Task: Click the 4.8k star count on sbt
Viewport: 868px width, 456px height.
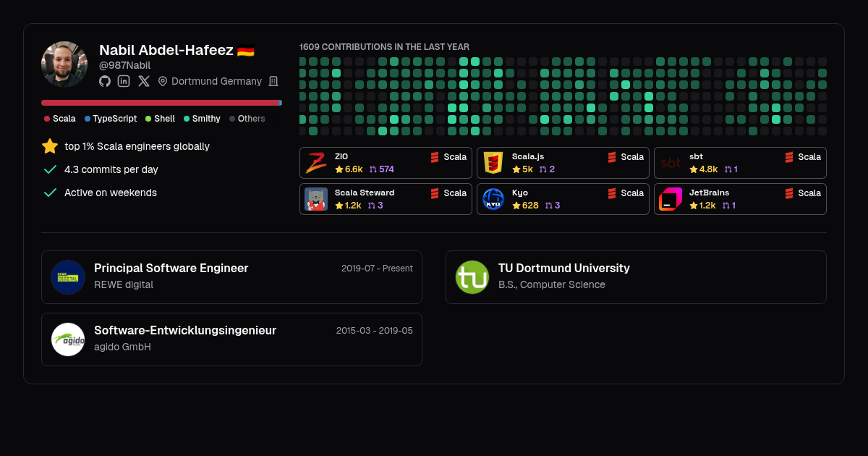Action: pyautogui.click(x=708, y=169)
